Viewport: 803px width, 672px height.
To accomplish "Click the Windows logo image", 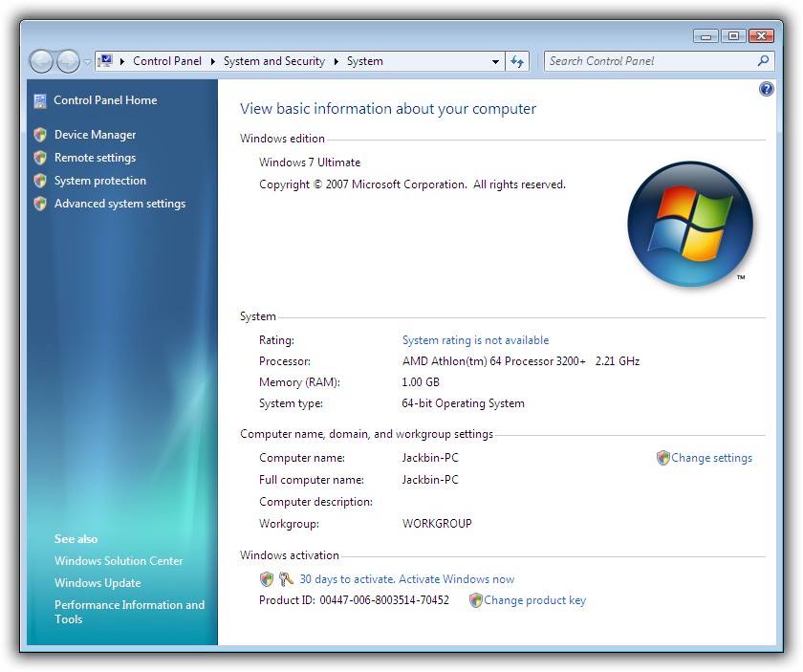I will (690, 224).
